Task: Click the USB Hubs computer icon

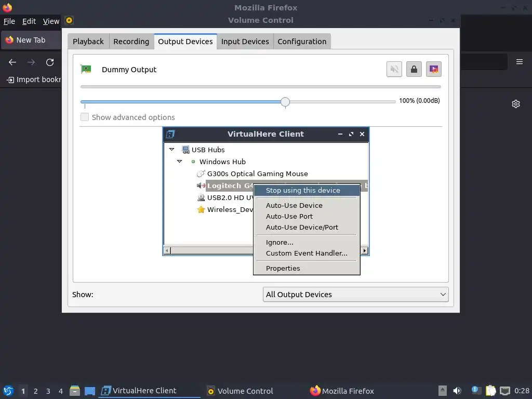Action: click(x=185, y=150)
